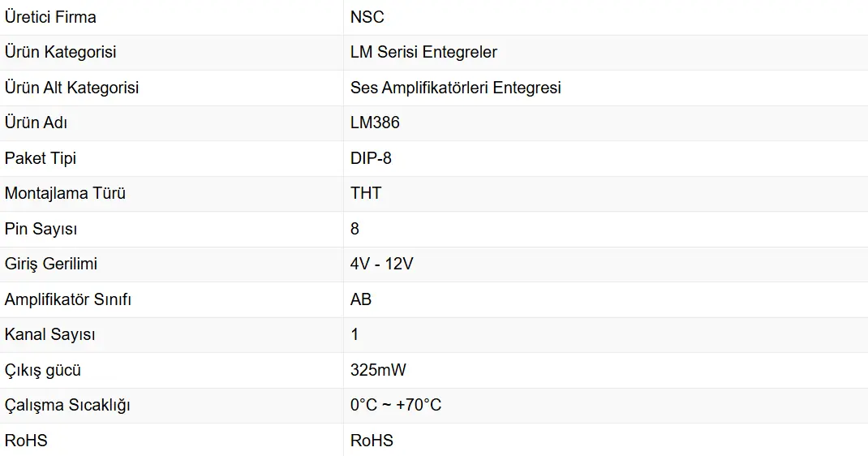Click the "Montajlama Türü" label

(x=65, y=193)
